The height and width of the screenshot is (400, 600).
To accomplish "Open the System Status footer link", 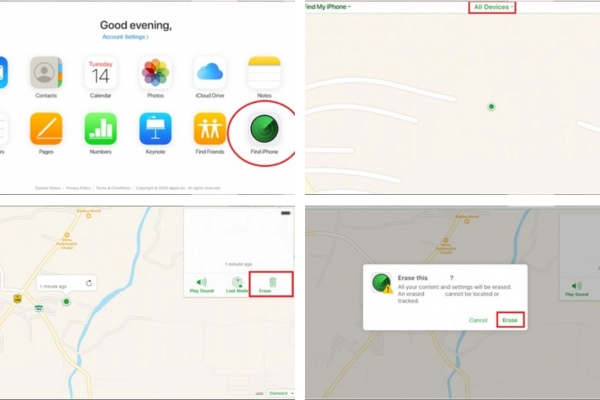I will 48,188.
